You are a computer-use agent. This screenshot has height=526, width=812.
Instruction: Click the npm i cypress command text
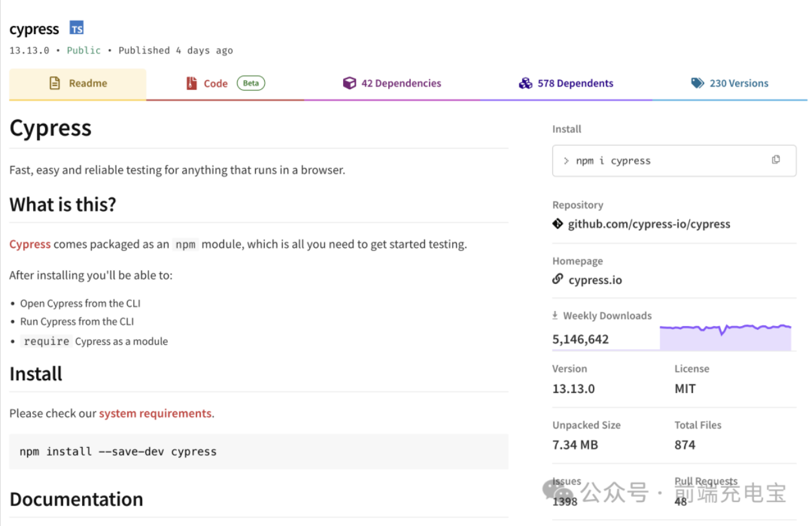[613, 161]
